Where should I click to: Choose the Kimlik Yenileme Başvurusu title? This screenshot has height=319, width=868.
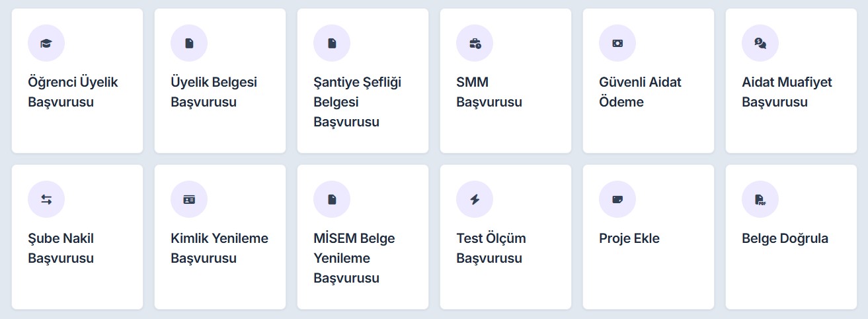tap(219, 248)
